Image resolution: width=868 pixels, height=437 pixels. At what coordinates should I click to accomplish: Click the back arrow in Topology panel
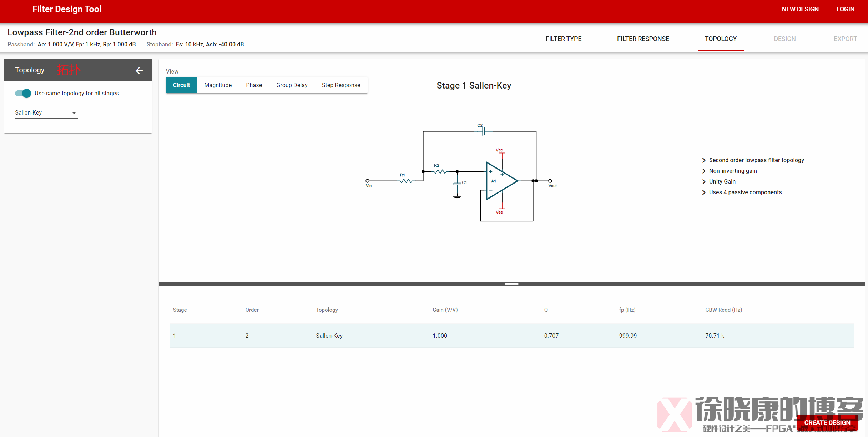(139, 71)
